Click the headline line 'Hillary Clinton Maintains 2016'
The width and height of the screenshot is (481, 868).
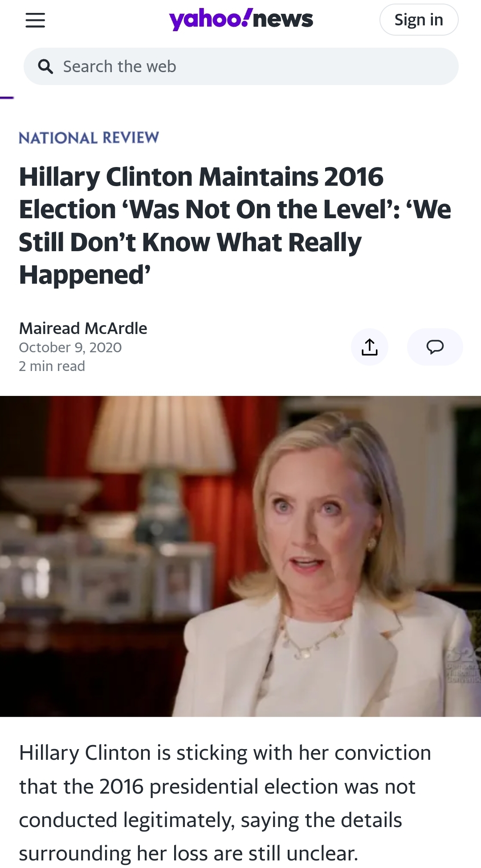201,177
